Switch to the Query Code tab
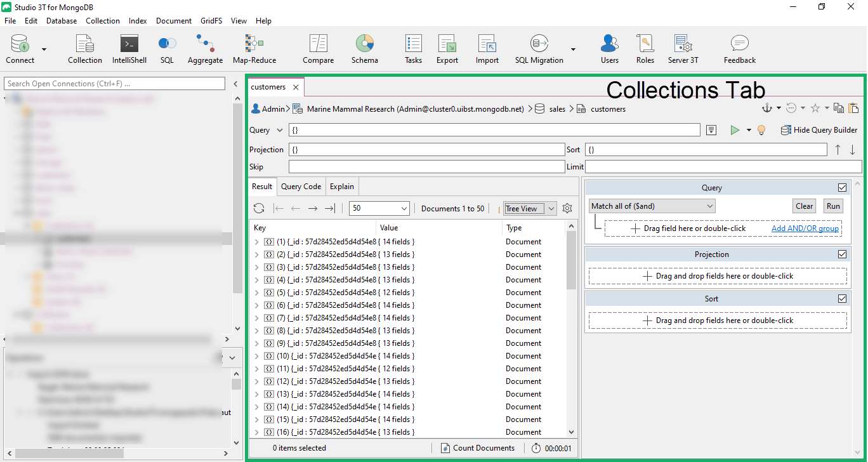The image size is (868, 462). pyautogui.click(x=301, y=187)
